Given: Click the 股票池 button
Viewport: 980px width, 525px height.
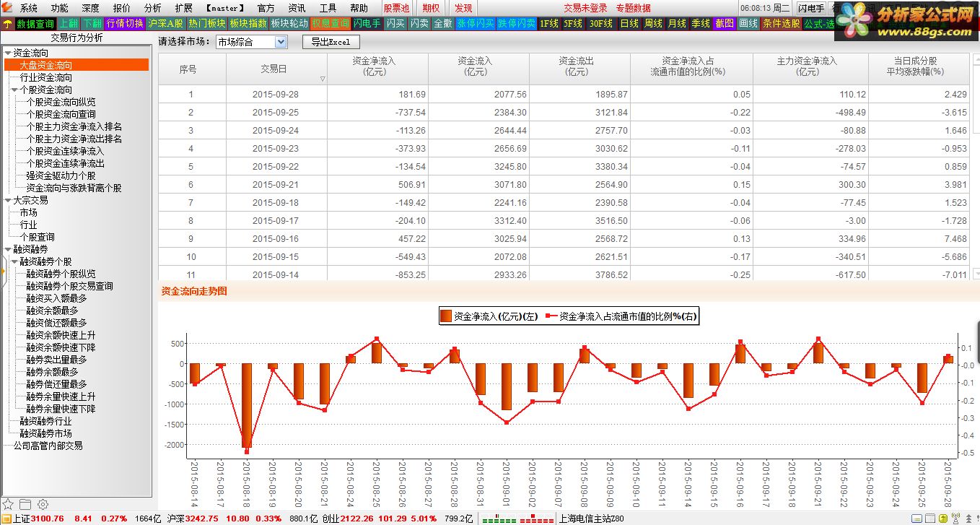Looking at the screenshot, I should 396,8.
